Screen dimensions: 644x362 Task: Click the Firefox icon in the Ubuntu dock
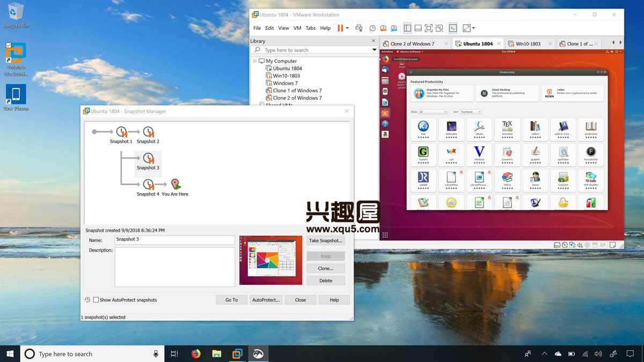tap(385, 59)
